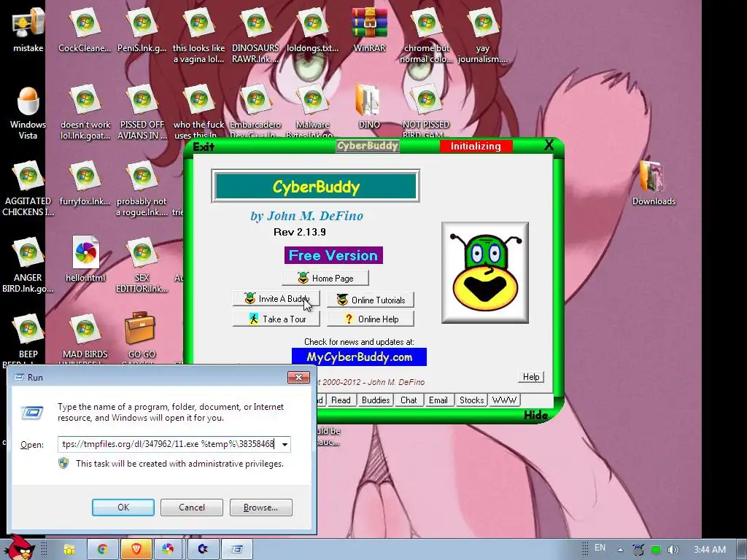The image size is (747, 560).
Task: Visit the MyCyberBuddy.com link
Action: click(x=359, y=357)
